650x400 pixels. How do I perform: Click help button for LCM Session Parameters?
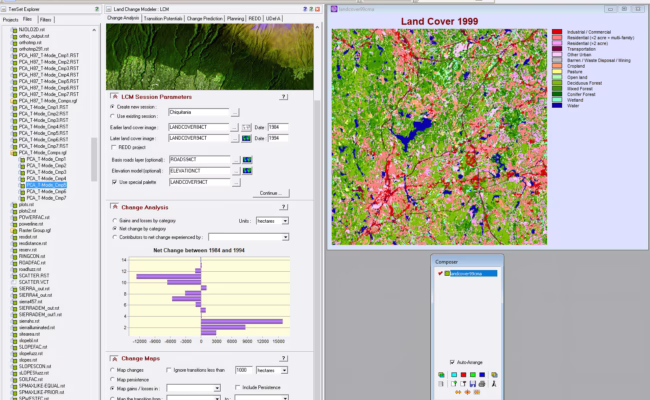[284, 97]
